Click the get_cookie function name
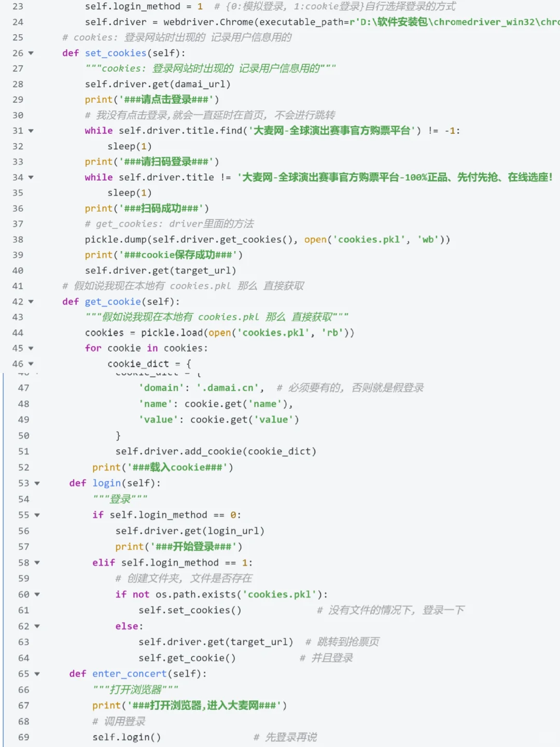The width and height of the screenshot is (560, 747). pos(113,301)
